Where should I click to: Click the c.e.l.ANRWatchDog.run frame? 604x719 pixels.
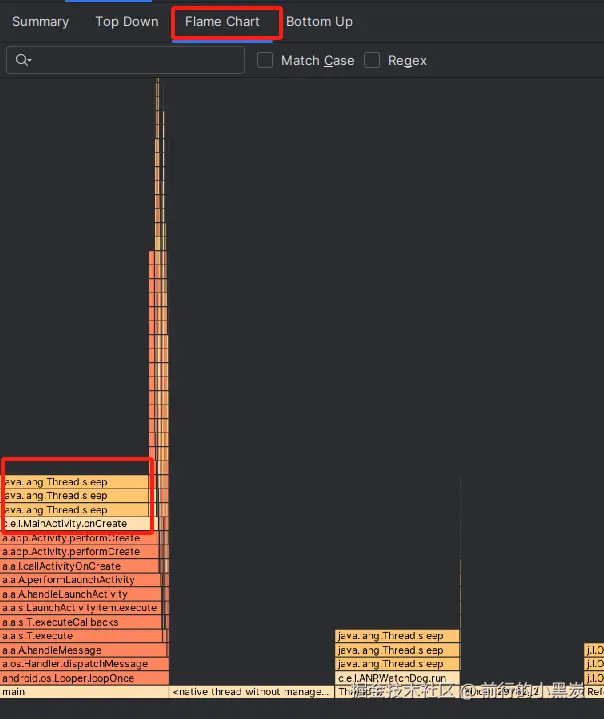[x=397, y=678]
